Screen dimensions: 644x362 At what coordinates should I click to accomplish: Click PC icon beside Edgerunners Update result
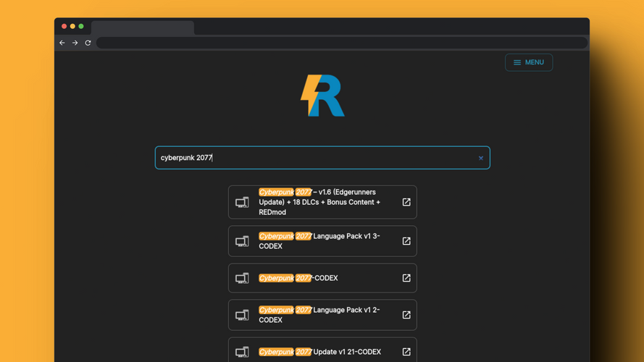click(243, 202)
